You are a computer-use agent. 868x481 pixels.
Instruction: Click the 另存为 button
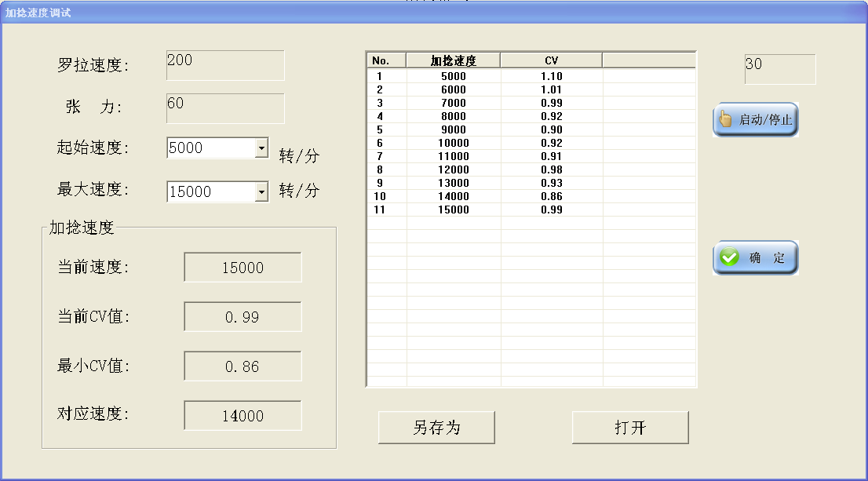click(x=436, y=428)
